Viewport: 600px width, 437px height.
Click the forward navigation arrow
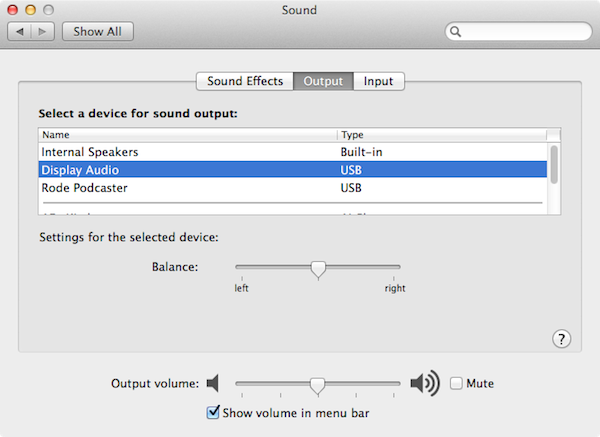point(42,31)
